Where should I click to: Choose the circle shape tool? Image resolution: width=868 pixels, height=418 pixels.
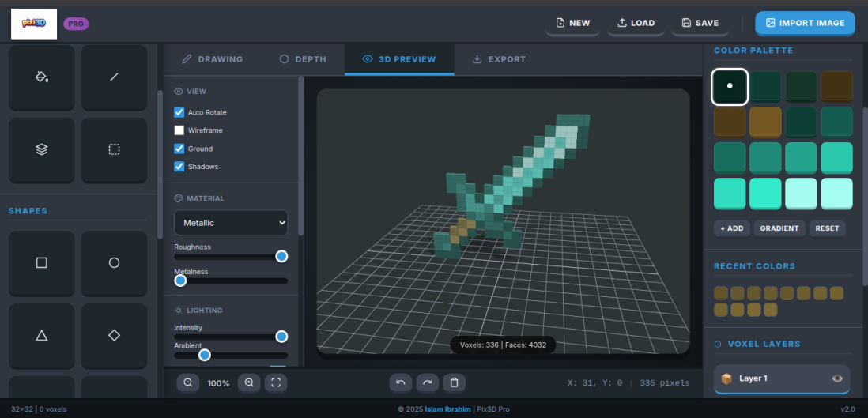114,263
